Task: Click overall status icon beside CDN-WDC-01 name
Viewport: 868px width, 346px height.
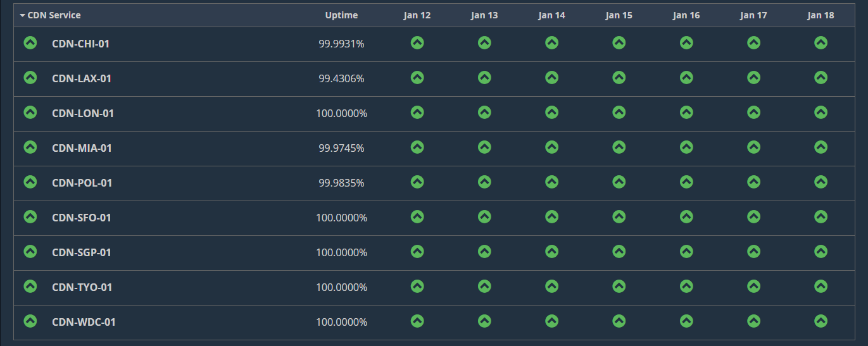Action: 30,321
